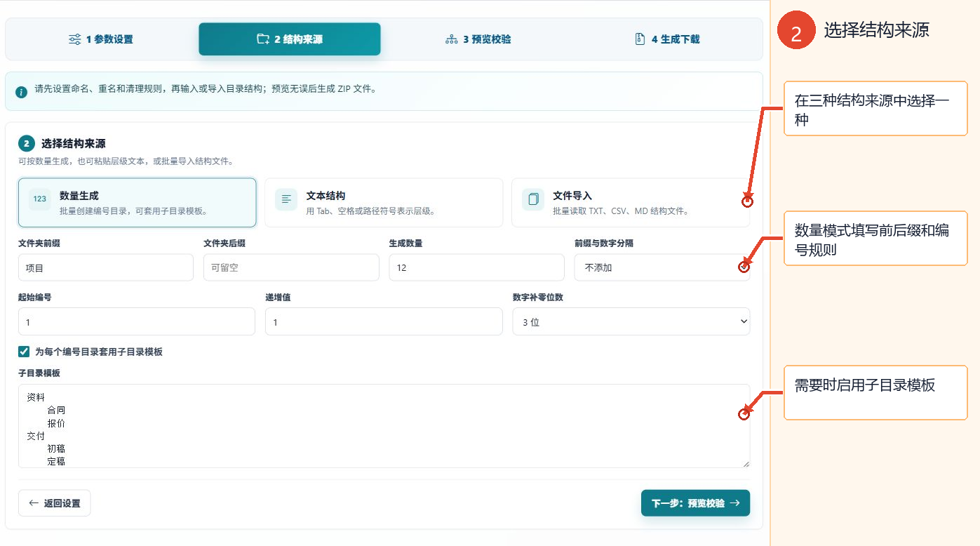
Task: Click the 选择结构来源 section heading
Action: [74, 144]
